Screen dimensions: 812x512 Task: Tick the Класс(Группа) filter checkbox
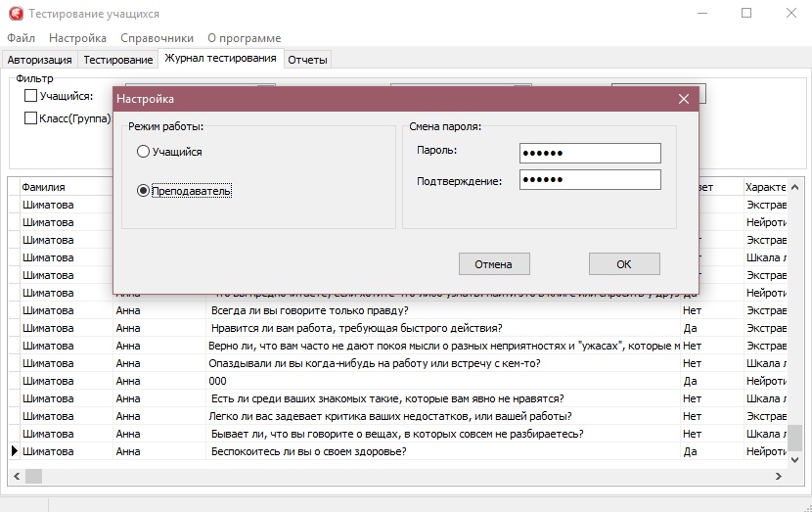30,118
